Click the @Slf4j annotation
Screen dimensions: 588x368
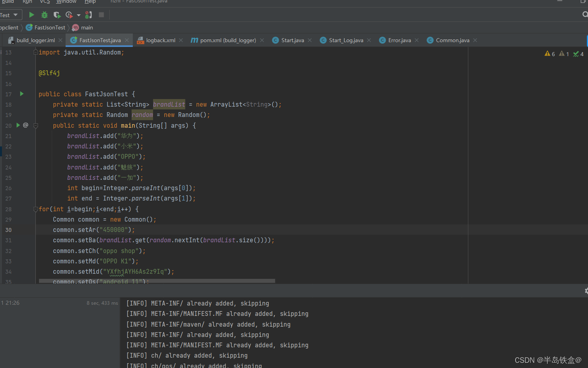click(49, 73)
